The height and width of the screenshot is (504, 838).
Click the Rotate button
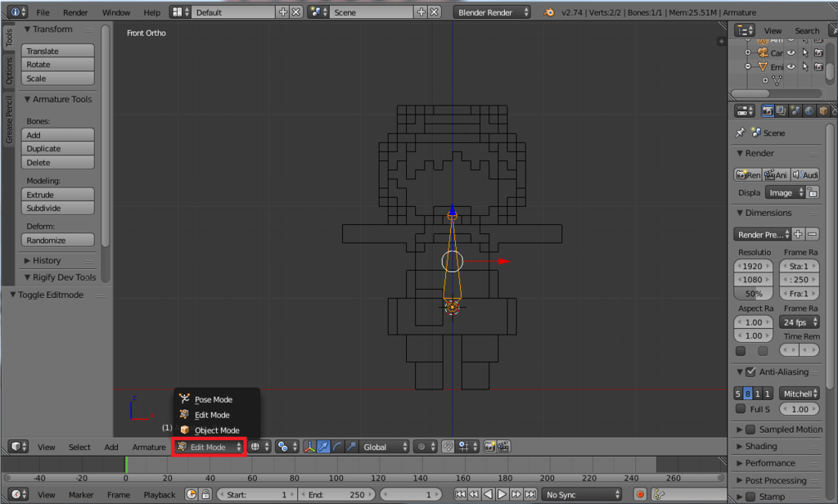click(58, 64)
